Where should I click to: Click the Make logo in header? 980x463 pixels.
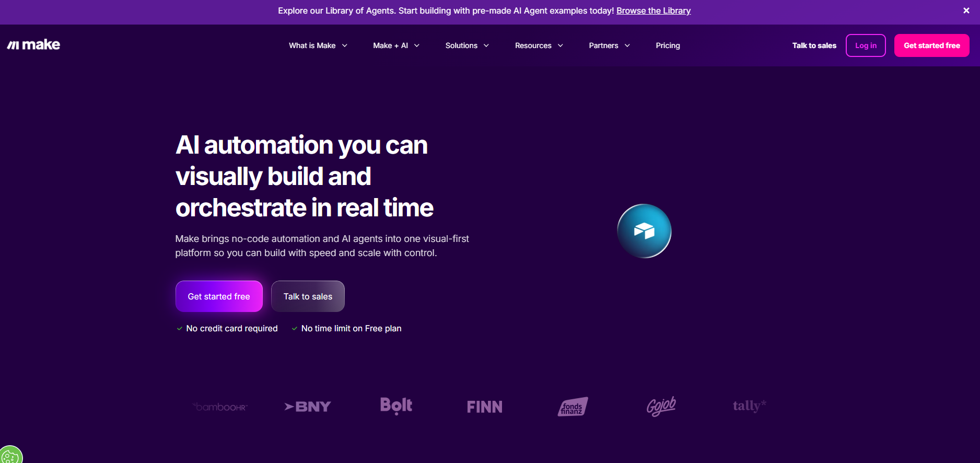(x=33, y=45)
